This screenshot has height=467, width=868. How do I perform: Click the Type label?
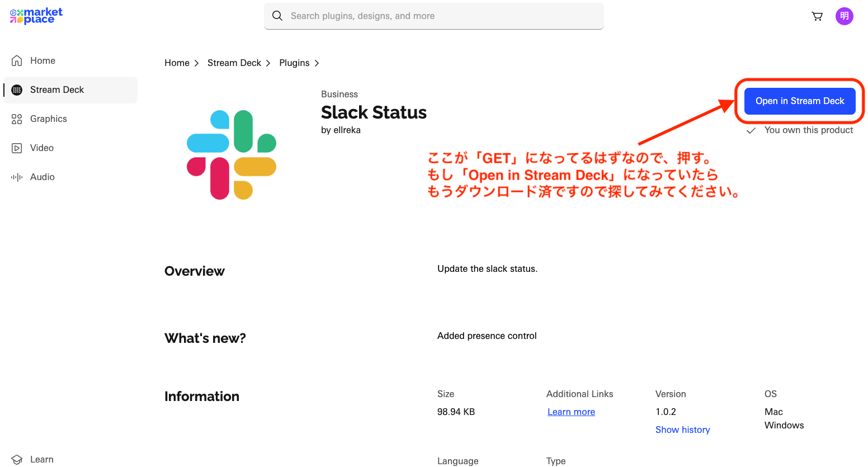click(x=556, y=461)
